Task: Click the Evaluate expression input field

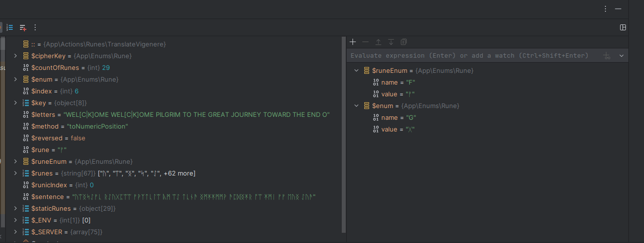Action: click(469, 56)
